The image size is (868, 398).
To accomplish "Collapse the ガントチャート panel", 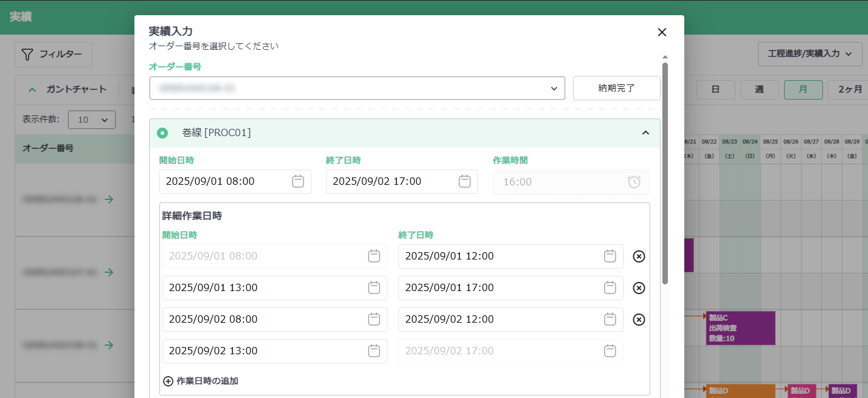I will tap(32, 90).
